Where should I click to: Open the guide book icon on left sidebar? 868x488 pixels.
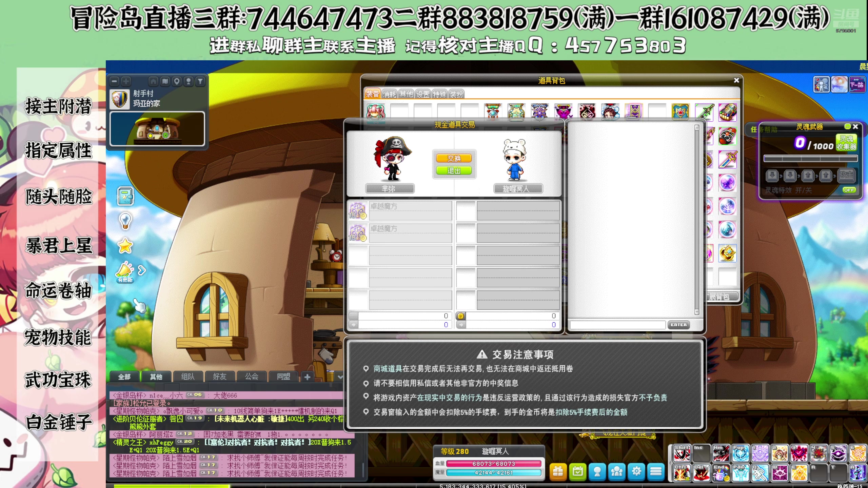coord(125,196)
